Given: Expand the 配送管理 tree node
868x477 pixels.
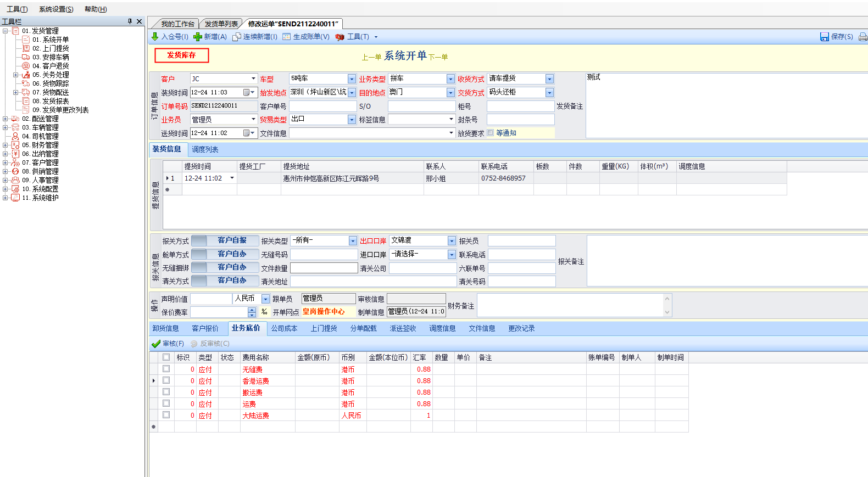Looking at the screenshot, I should (x=5, y=119).
